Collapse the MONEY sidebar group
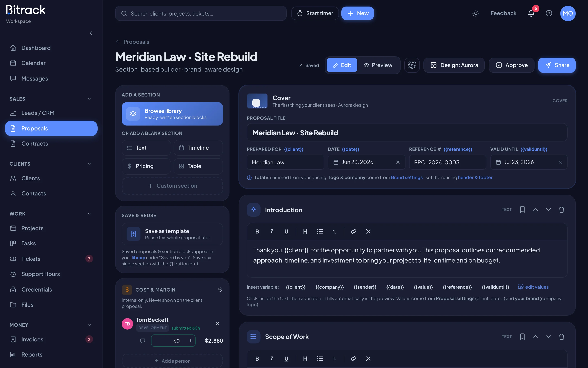 point(89,325)
